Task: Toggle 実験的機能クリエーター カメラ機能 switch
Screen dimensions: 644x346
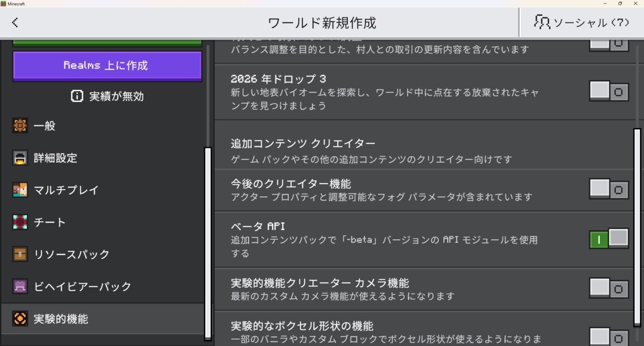Action: (609, 289)
